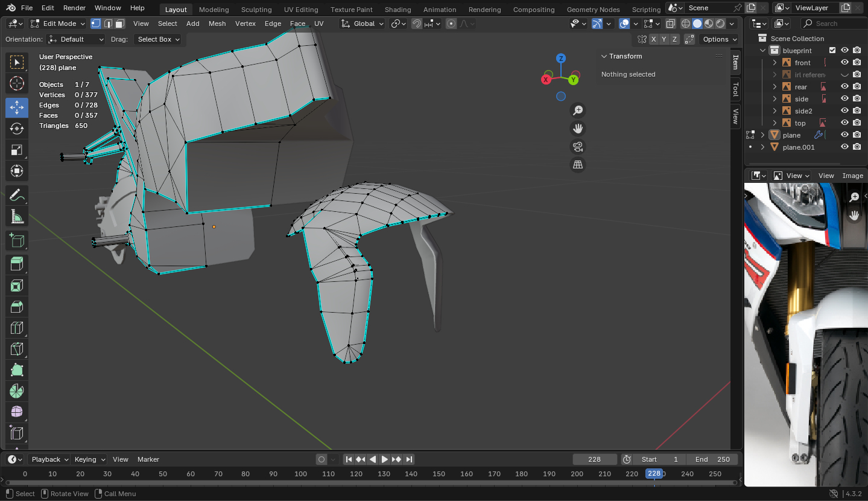Choose the Scale tool
Image resolution: width=868 pixels, height=501 pixels.
point(17,150)
